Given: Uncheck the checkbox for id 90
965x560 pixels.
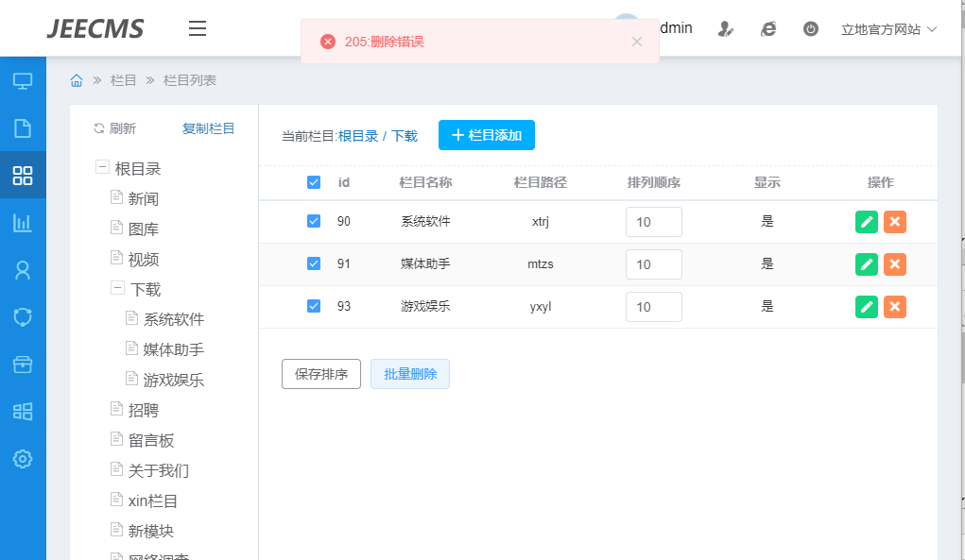Looking at the screenshot, I should point(314,221).
